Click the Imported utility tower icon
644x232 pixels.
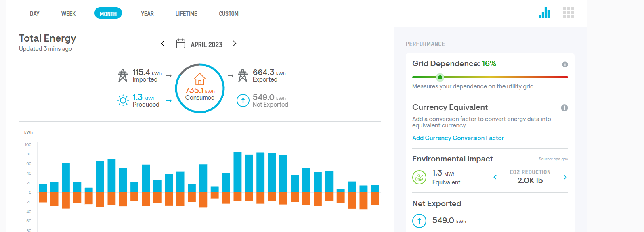123,75
